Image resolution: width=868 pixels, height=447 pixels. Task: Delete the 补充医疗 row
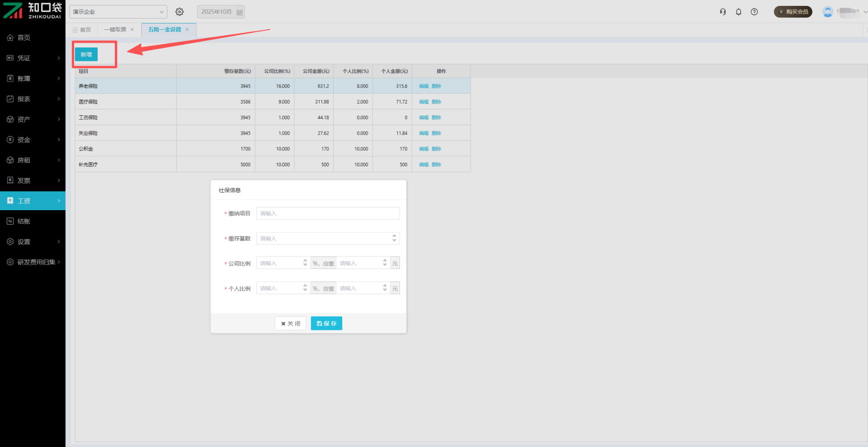[436, 165]
